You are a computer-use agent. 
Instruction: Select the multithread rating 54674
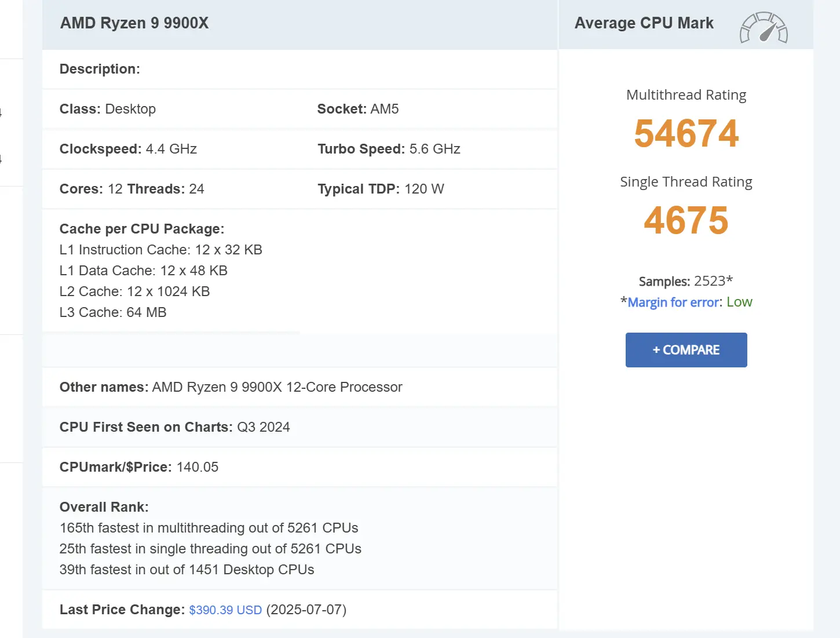[686, 134]
